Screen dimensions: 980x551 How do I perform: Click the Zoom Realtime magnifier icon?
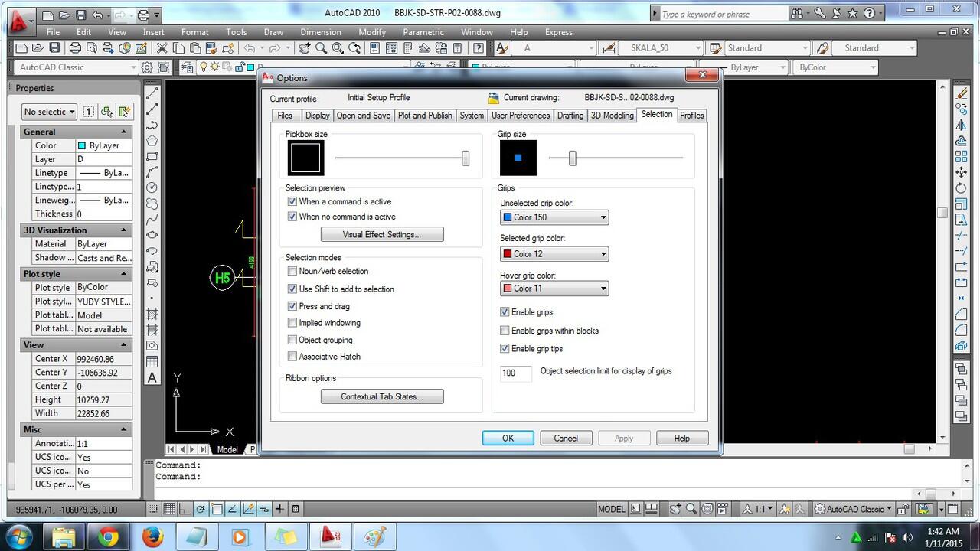pyautogui.click(x=321, y=47)
